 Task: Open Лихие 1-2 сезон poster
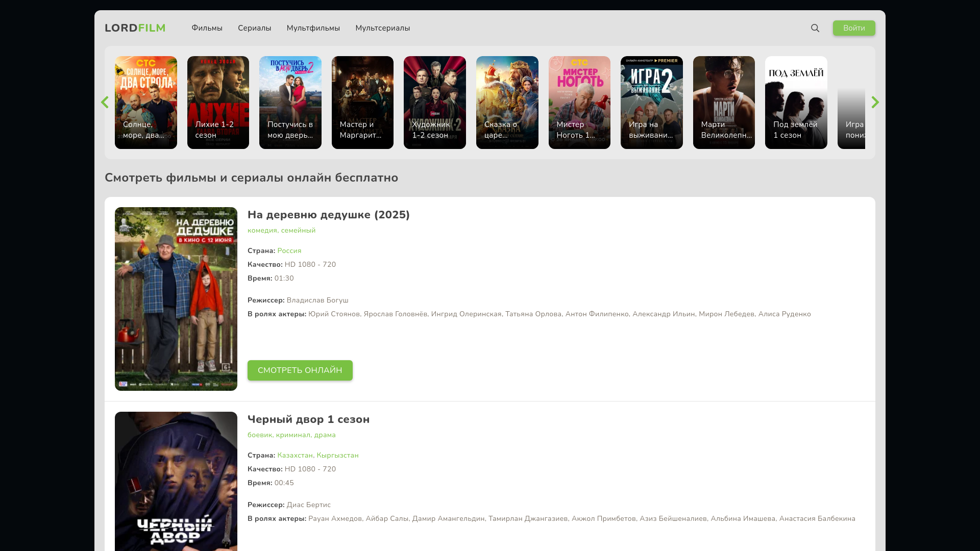pyautogui.click(x=218, y=102)
